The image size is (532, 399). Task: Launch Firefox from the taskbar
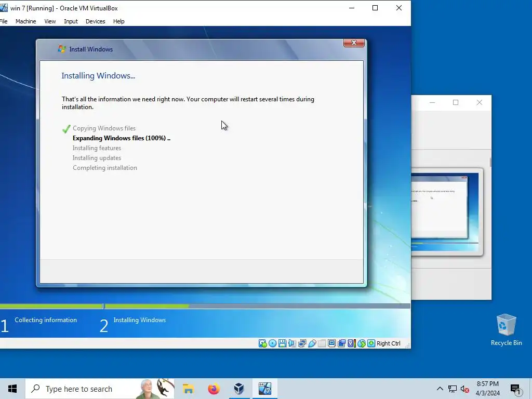214,389
